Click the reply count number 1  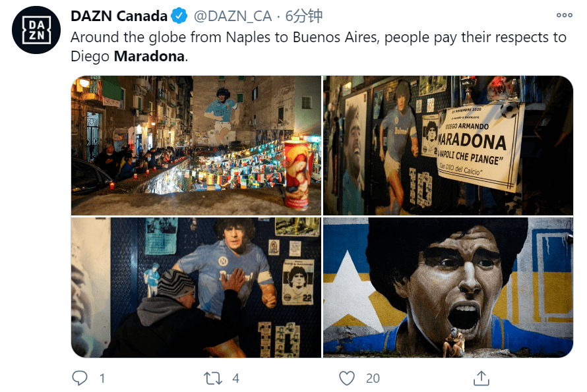(102, 378)
